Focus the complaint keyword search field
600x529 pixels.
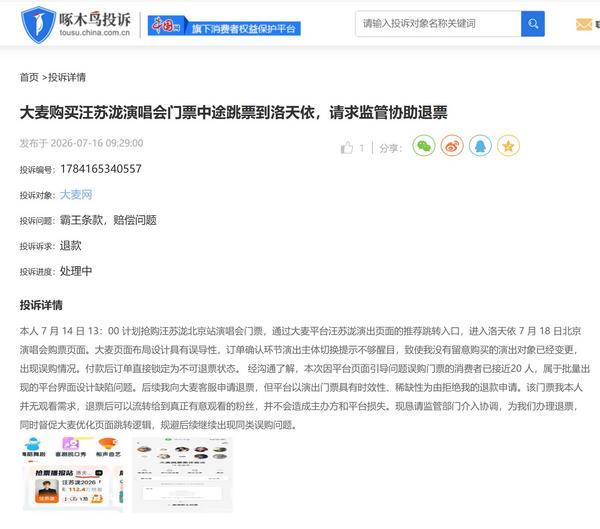(438, 24)
